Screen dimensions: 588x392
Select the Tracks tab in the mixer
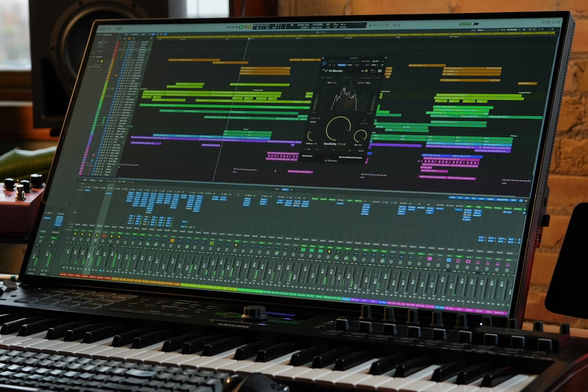[x=285, y=189]
